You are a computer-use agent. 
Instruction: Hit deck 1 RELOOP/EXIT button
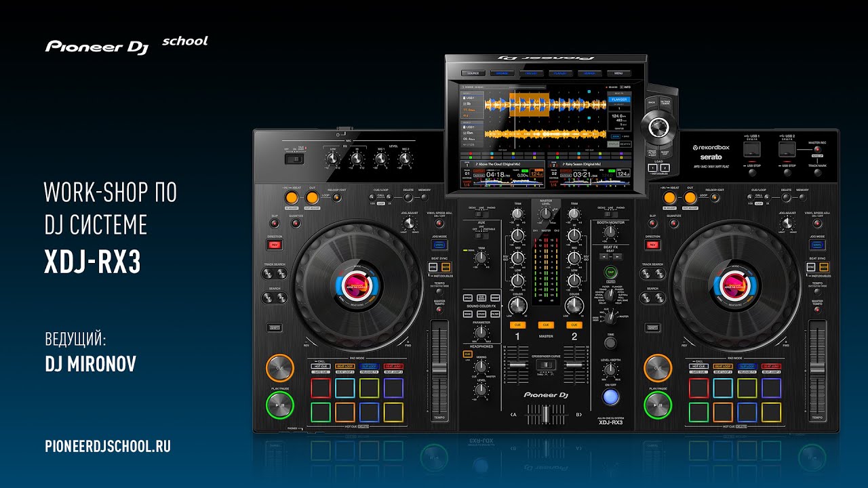tap(336, 198)
